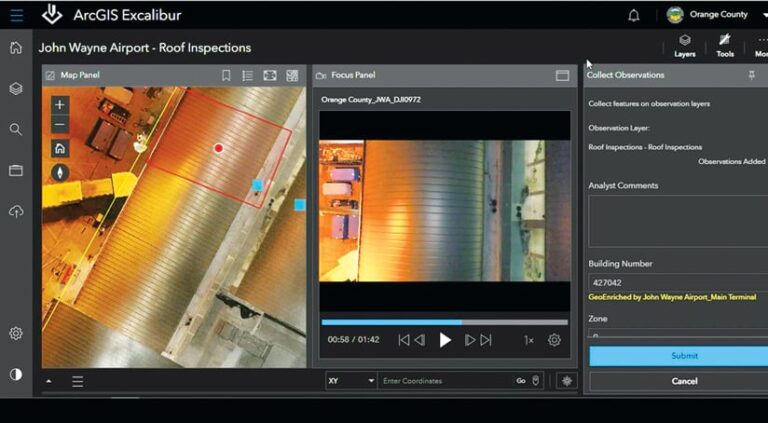This screenshot has width=768, height=423.
Task: Open the bottom bar list menu
Action: coord(77,381)
